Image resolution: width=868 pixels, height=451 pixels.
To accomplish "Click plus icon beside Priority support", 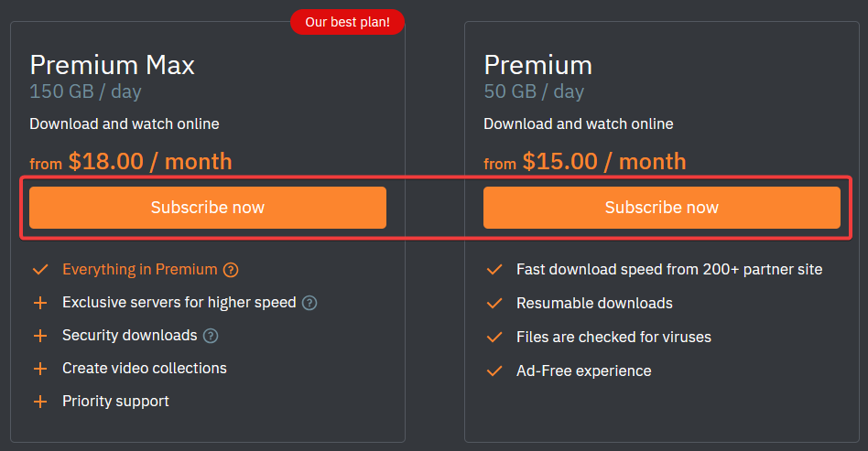I will tap(40, 402).
